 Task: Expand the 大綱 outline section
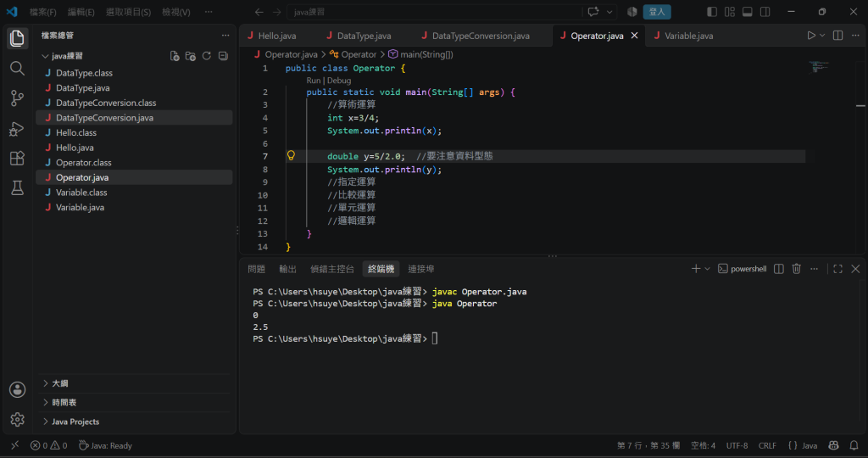[x=46, y=383]
